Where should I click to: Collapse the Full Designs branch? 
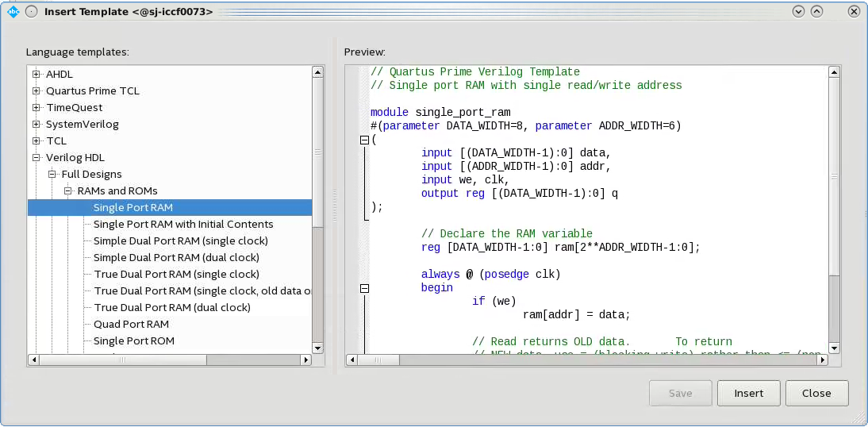(x=52, y=174)
